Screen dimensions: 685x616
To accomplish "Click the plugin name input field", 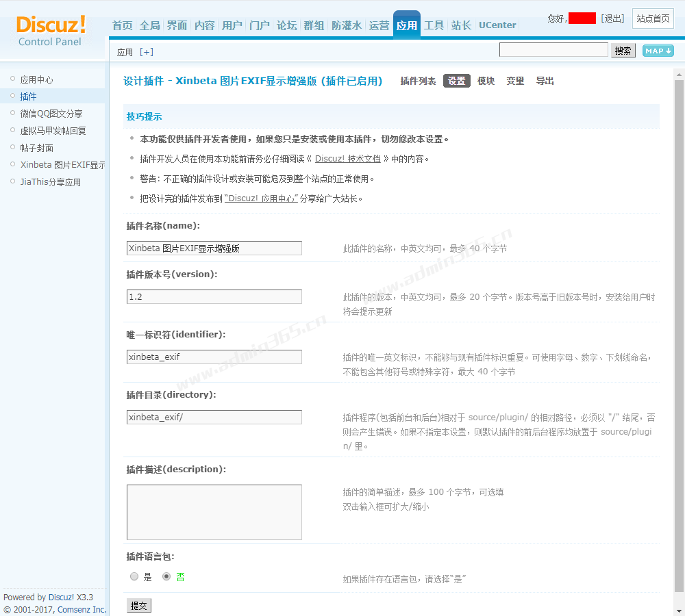I will coord(214,248).
